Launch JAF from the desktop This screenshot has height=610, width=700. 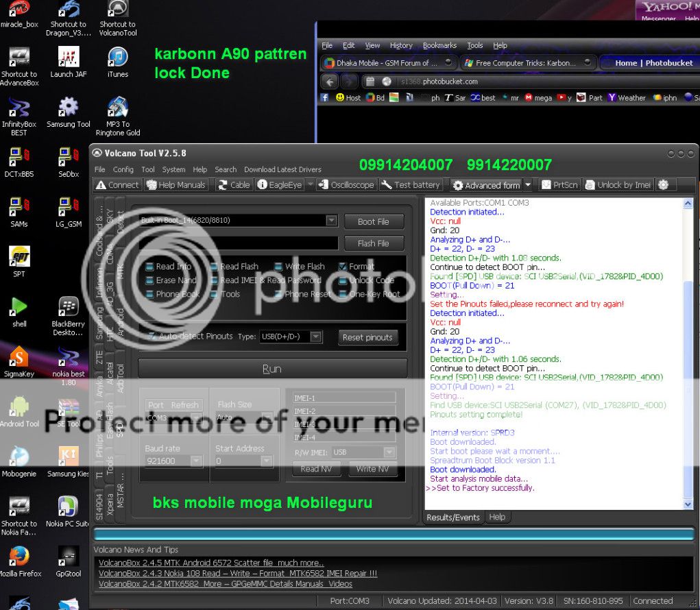point(69,62)
